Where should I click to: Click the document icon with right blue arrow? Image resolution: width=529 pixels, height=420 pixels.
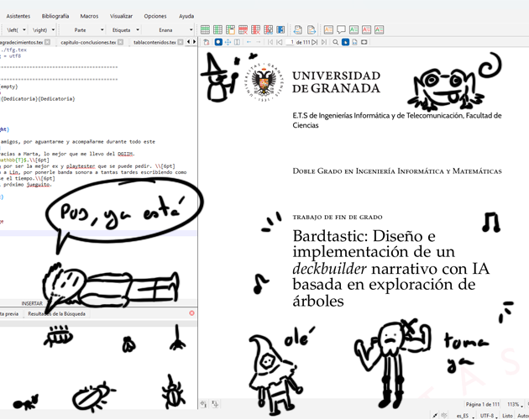tap(312, 29)
